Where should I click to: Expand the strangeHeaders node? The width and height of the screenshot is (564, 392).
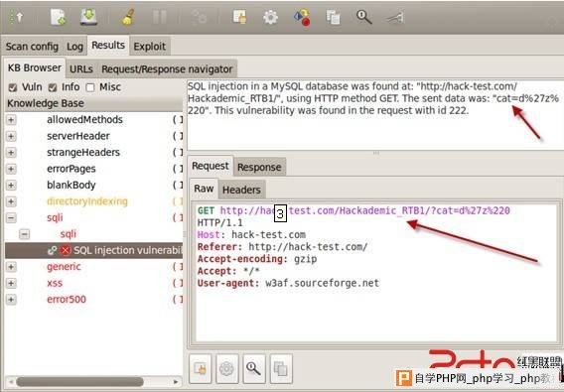pyautogui.click(x=11, y=153)
